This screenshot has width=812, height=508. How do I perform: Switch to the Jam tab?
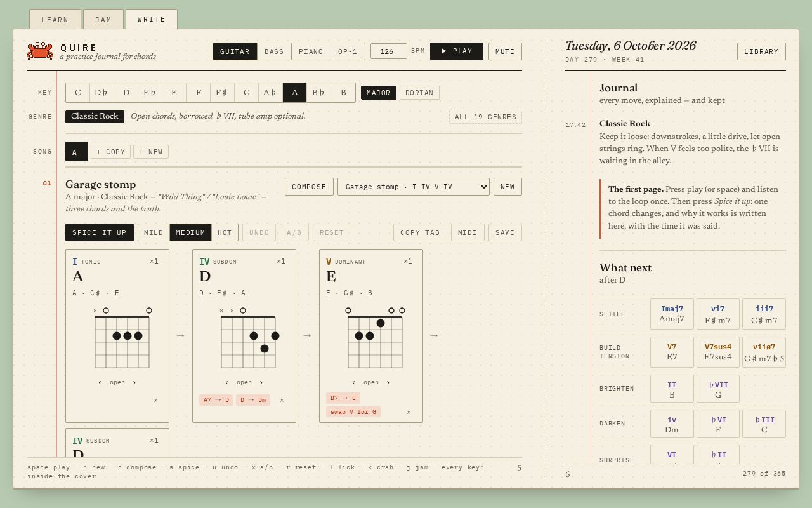103,20
